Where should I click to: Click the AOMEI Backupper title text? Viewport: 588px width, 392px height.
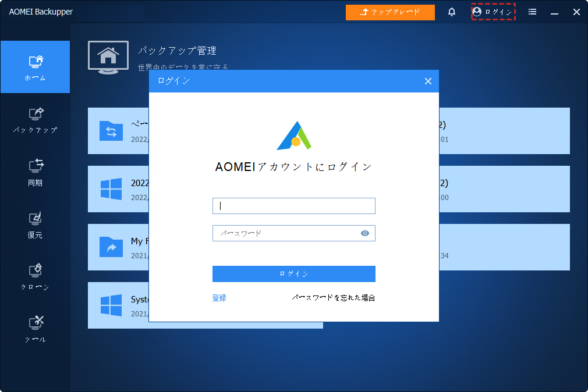[41, 12]
